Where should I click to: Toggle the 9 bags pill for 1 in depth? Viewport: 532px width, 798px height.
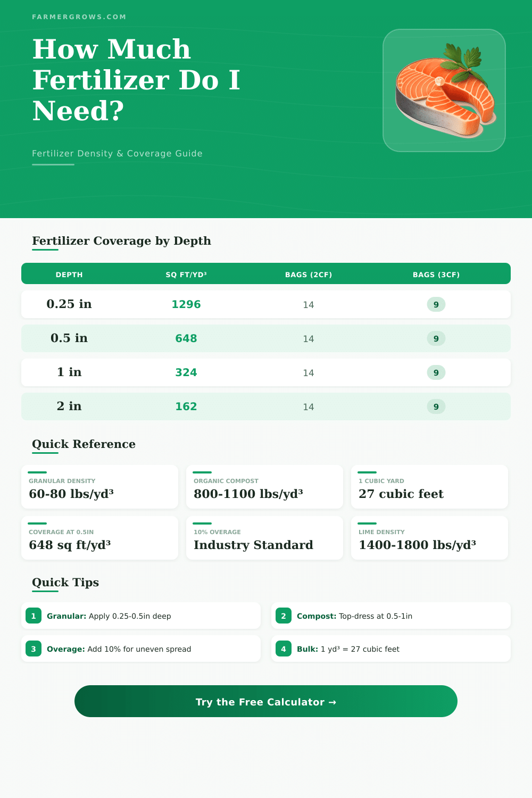pos(436,372)
